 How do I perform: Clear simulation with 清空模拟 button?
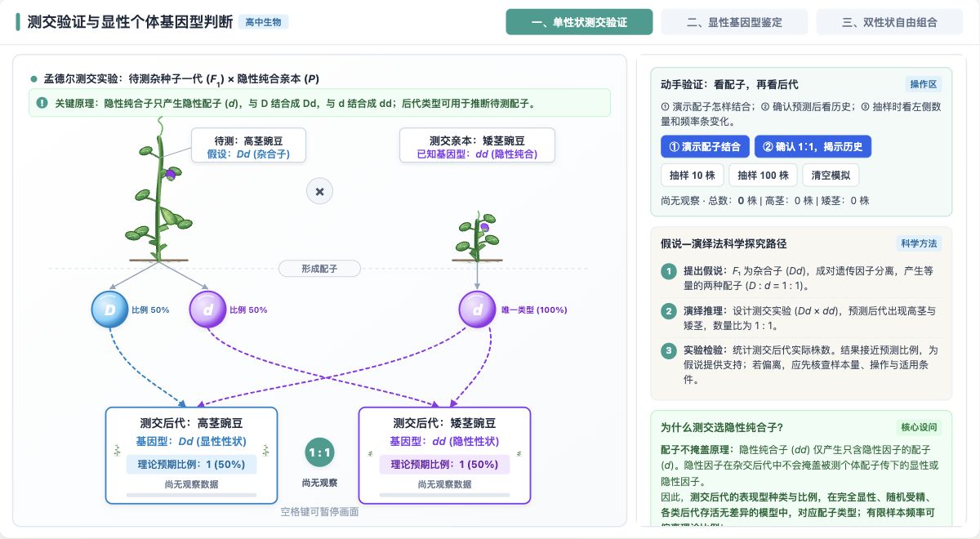pyautogui.click(x=831, y=176)
